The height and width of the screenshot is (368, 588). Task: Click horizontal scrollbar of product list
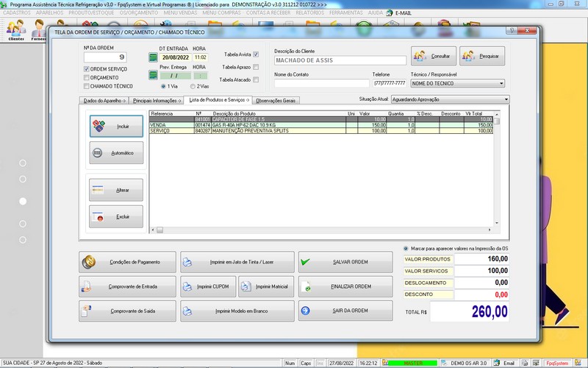pyautogui.click(x=321, y=230)
